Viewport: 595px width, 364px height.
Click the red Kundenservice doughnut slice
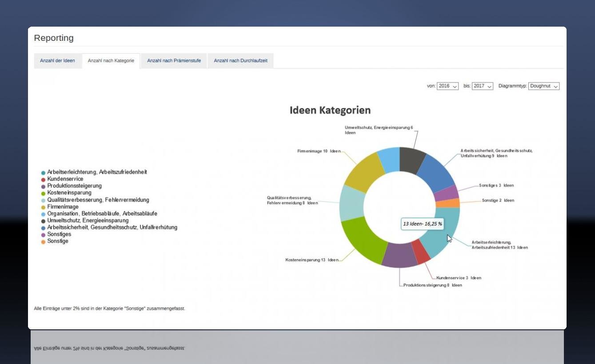tap(421, 252)
